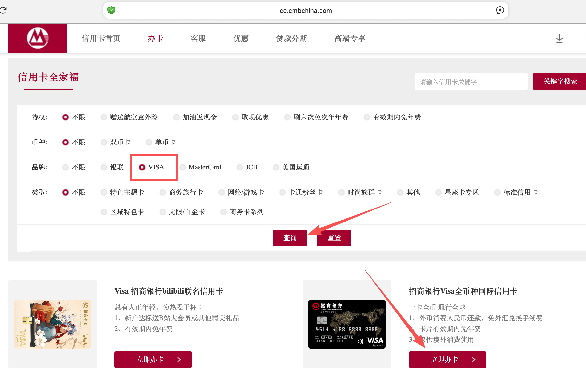Focus the credit card keyword input field
This screenshot has width=586, height=392.
click(471, 81)
